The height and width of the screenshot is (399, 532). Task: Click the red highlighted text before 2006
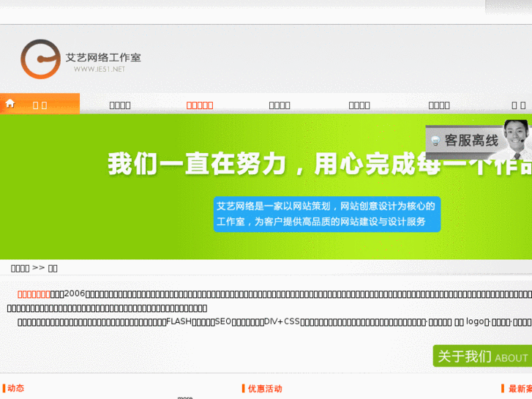click(34, 294)
